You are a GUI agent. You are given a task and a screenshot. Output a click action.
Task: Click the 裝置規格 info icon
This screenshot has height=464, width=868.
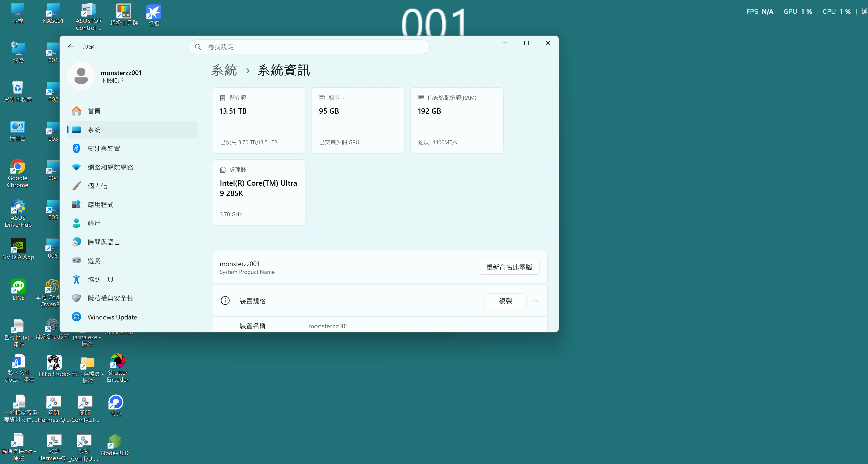coord(225,301)
